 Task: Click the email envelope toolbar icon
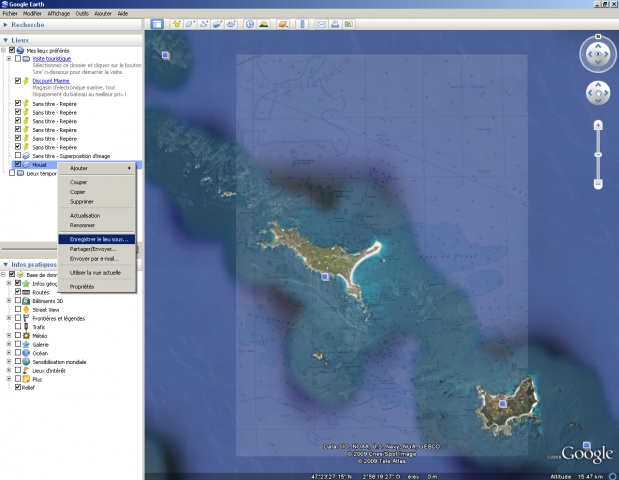pos(321,24)
